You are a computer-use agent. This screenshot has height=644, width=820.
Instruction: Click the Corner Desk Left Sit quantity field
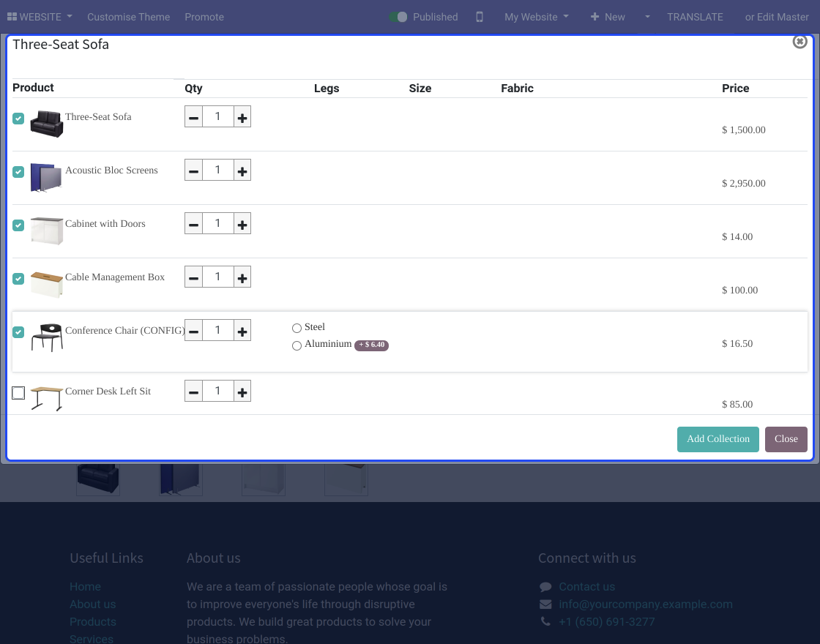[x=217, y=391]
